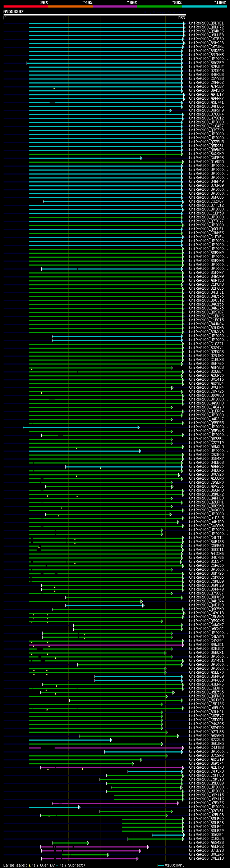Select the hit UniRef100_B9RS50
The image size is (230, 868).
point(206,51)
